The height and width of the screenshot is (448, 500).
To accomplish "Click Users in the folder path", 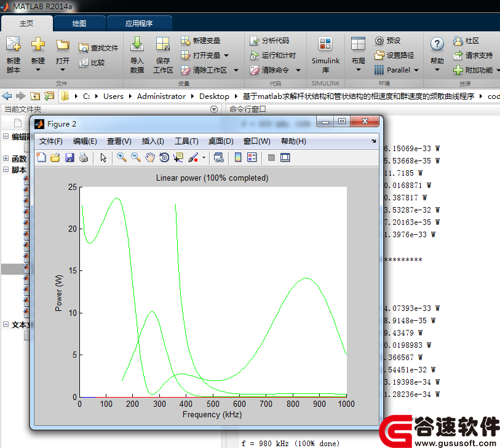I will [x=113, y=96].
